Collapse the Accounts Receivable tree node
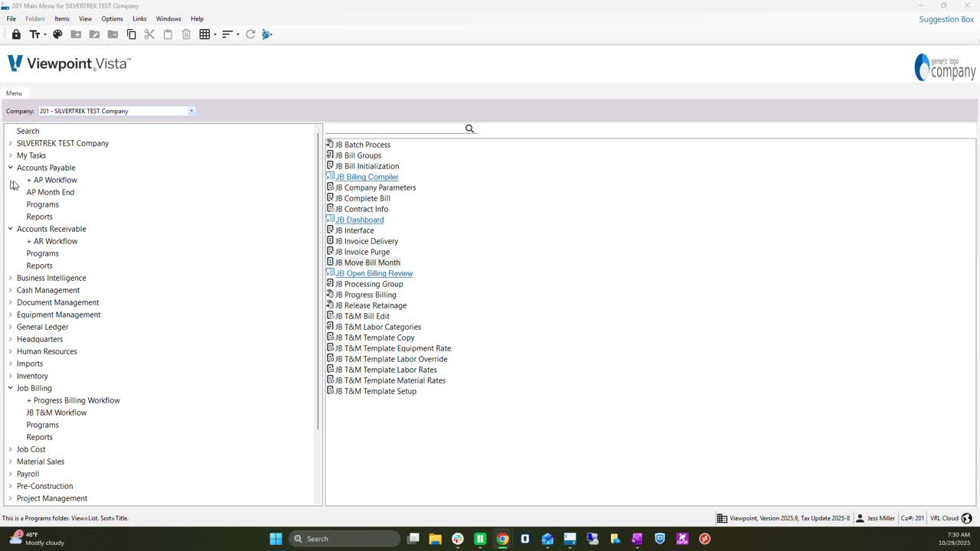 coord(11,229)
